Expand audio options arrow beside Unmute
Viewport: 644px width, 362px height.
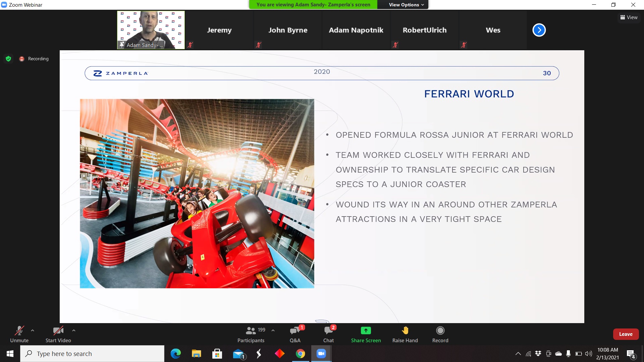[33, 330]
